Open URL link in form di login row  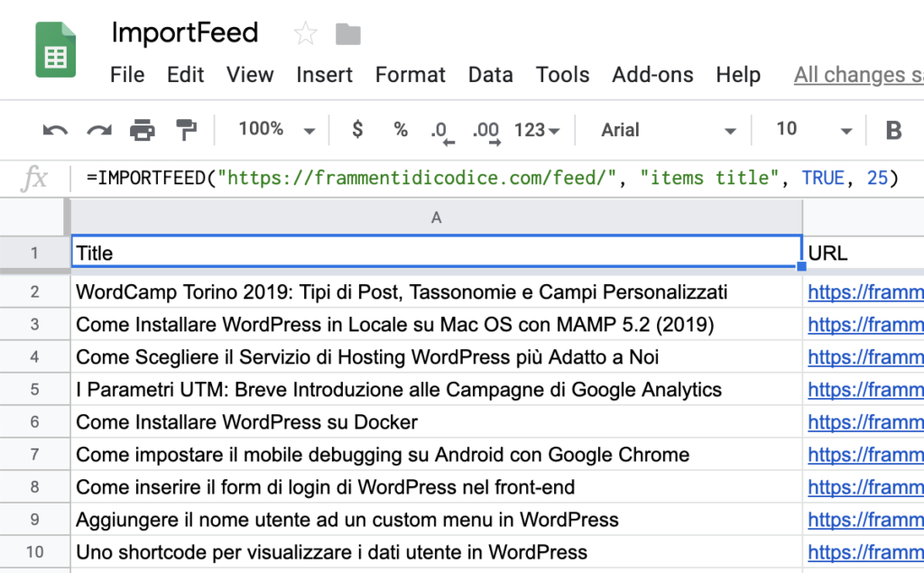point(865,487)
